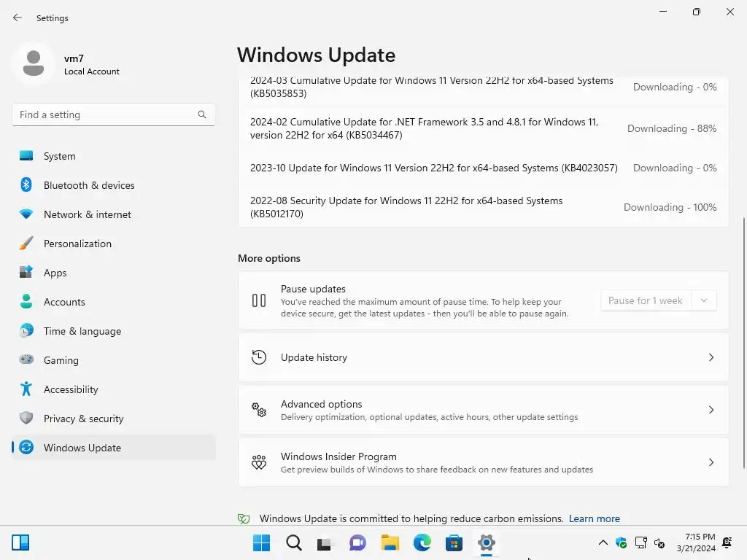This screenshot has width=747, height=560.
Task: Click the search magnifier in Find a setting
Action: (202, 114)
